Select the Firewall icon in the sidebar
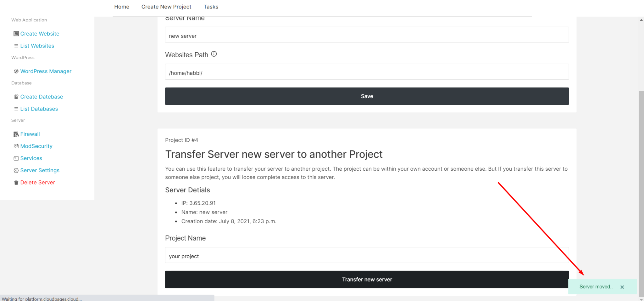644x301 pixels. [x=16, y=134]
